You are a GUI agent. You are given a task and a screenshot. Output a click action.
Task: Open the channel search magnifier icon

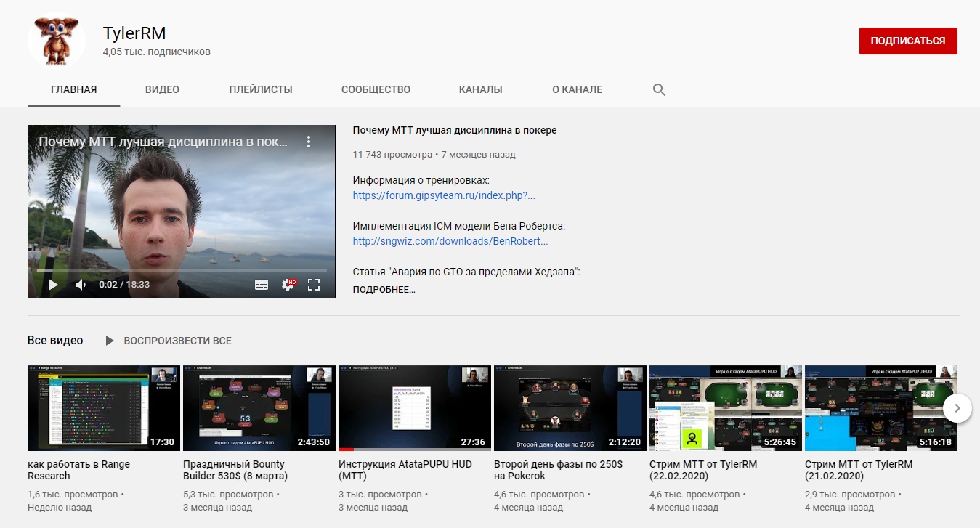coord(659,90)
